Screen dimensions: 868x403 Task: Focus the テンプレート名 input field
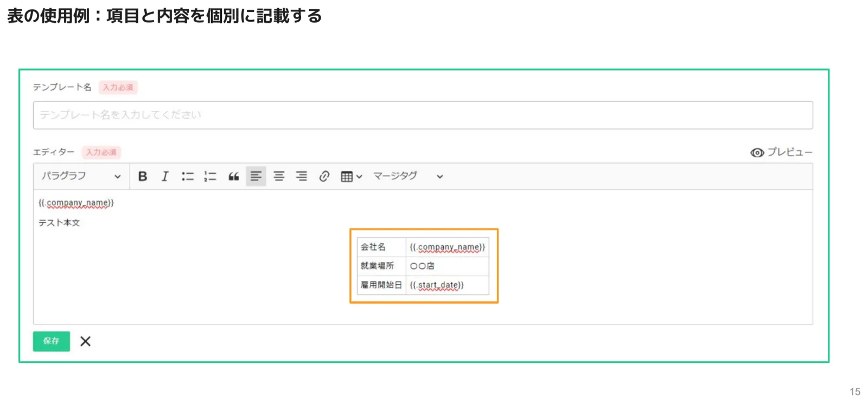point(423,115)
